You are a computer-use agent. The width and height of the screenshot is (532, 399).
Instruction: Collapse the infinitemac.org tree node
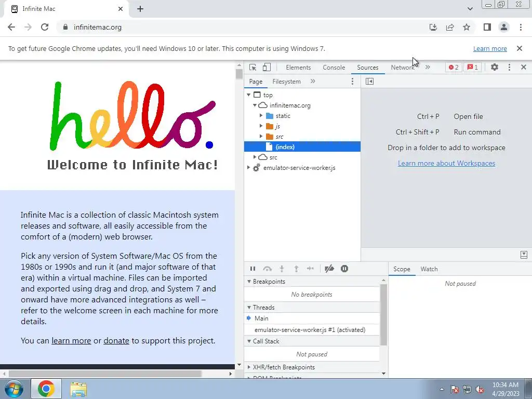pyautogui.click(x=255, y=105)
